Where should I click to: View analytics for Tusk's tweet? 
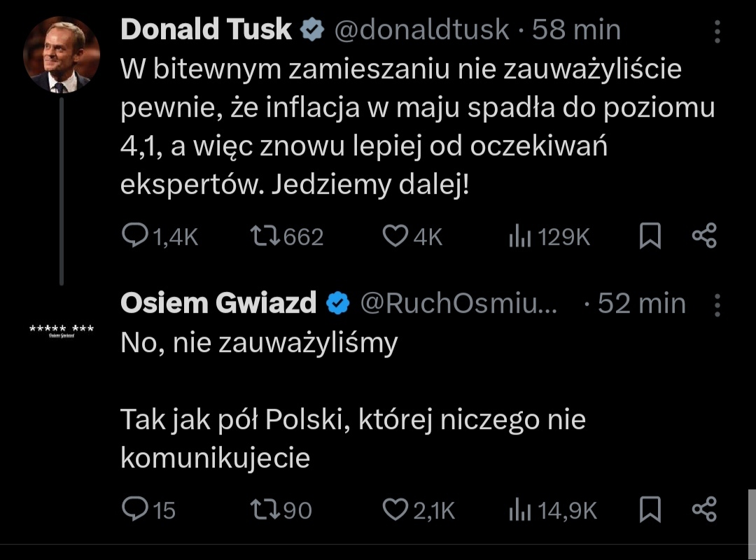tap(519, 237)
